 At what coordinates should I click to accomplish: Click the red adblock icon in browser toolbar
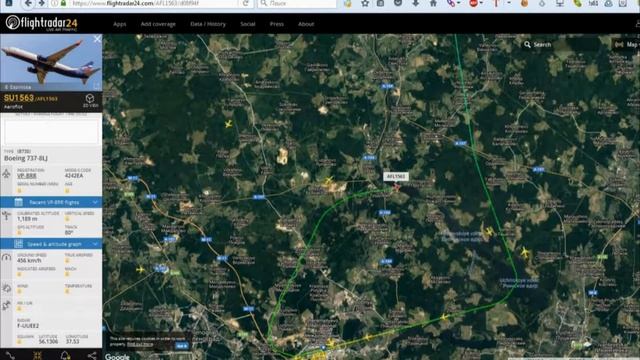click(473, 3)
